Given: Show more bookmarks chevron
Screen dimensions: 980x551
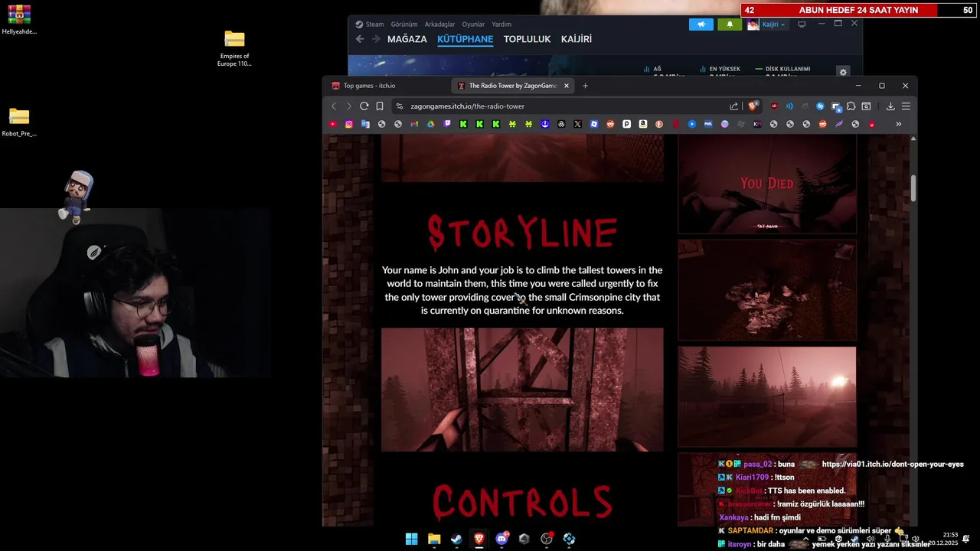Looking at the screenshot, I should 898,124.
